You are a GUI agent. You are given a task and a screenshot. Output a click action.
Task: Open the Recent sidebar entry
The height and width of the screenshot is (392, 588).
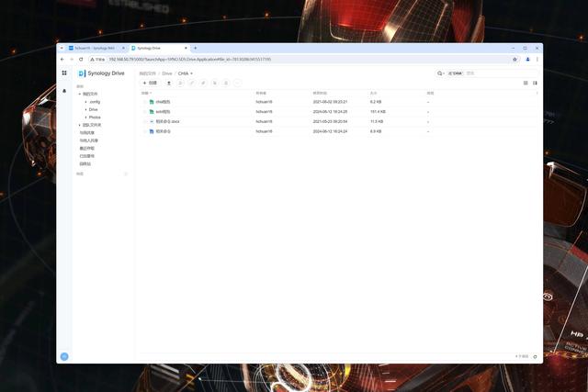tap(87, 149)
